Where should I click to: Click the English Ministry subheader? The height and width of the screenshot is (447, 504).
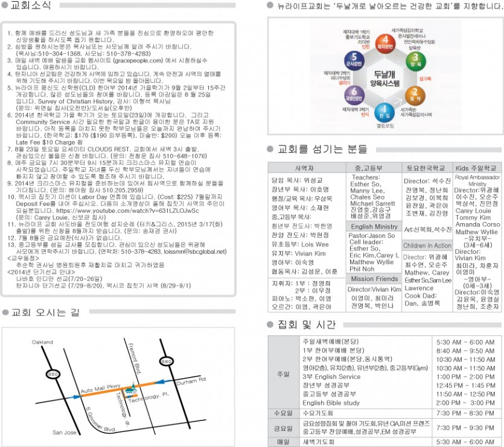pyautogui.click(x=374, y=226)
